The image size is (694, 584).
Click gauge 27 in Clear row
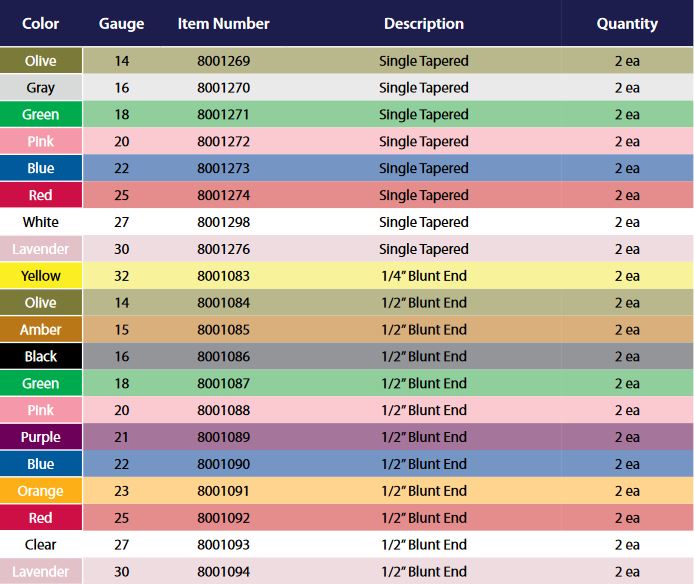[122, 545]
